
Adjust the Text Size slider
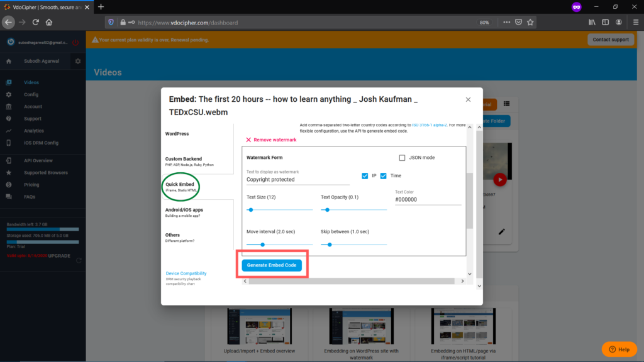(279, 210)
